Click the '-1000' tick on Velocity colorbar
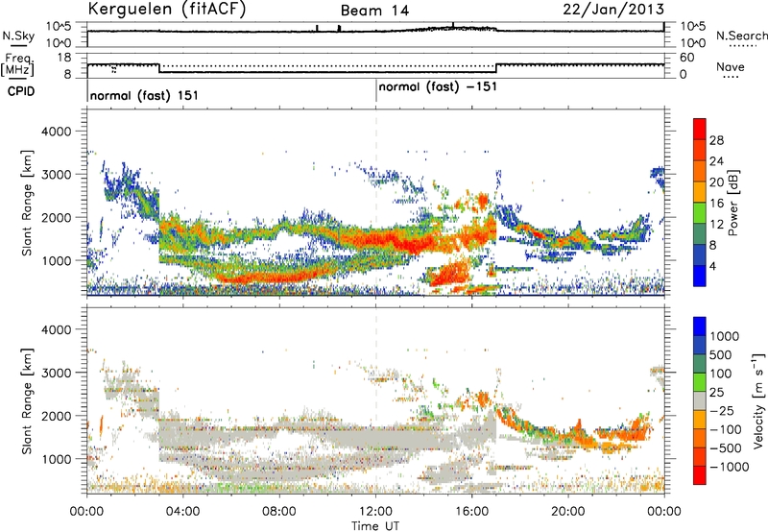 729,467
